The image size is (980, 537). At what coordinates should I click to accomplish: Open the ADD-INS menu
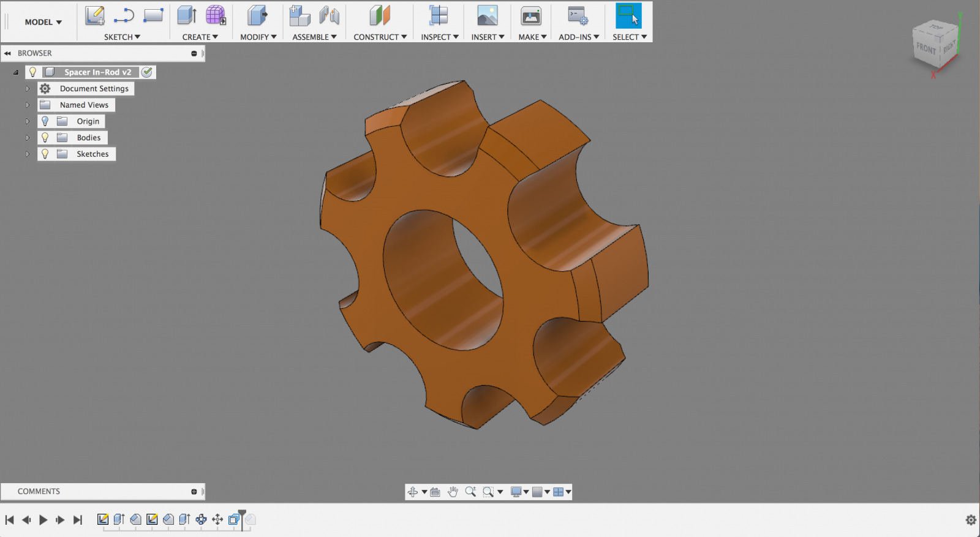pyautogui.click(x=578, y=37)
